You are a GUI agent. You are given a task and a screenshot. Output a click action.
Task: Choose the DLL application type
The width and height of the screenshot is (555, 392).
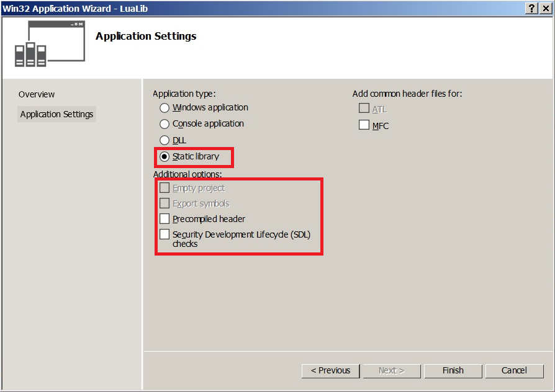click(x=165, y=140)
